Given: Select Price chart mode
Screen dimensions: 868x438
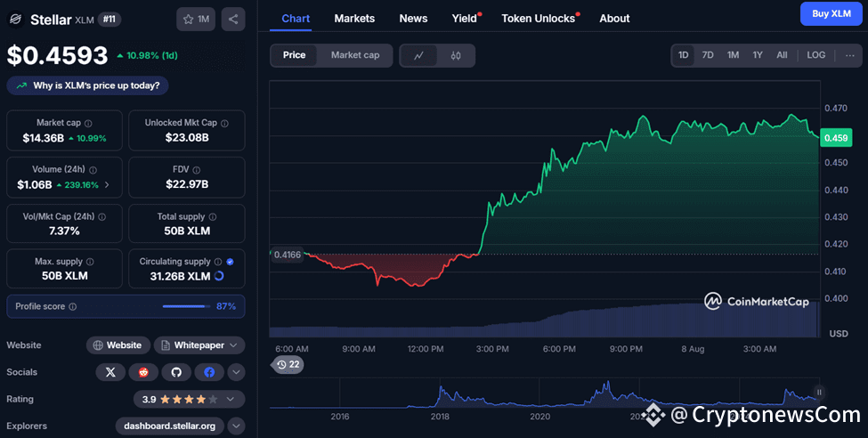Looking at the screenshot, I should [294, 55].
